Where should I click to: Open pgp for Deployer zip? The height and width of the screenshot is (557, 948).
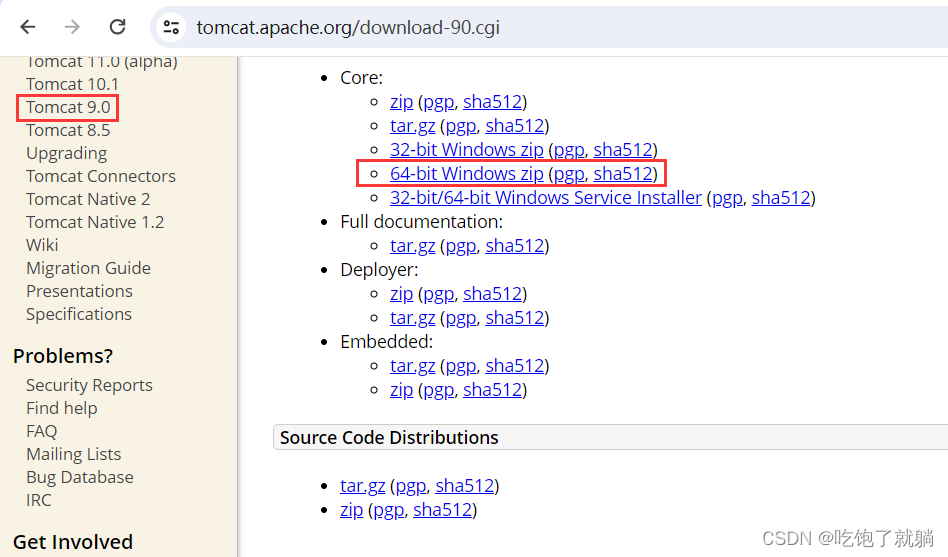coord(439,295)
